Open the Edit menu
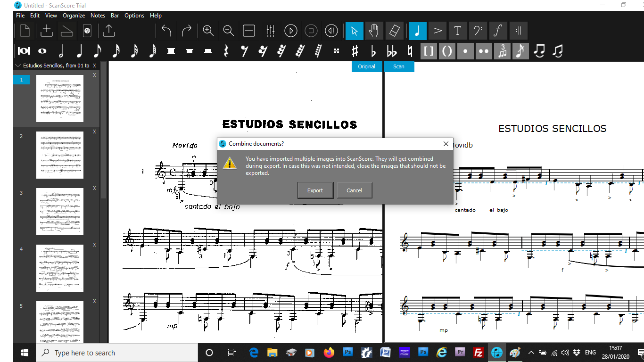The height and width of the screenshot is (362, 644). coord(35,16)
